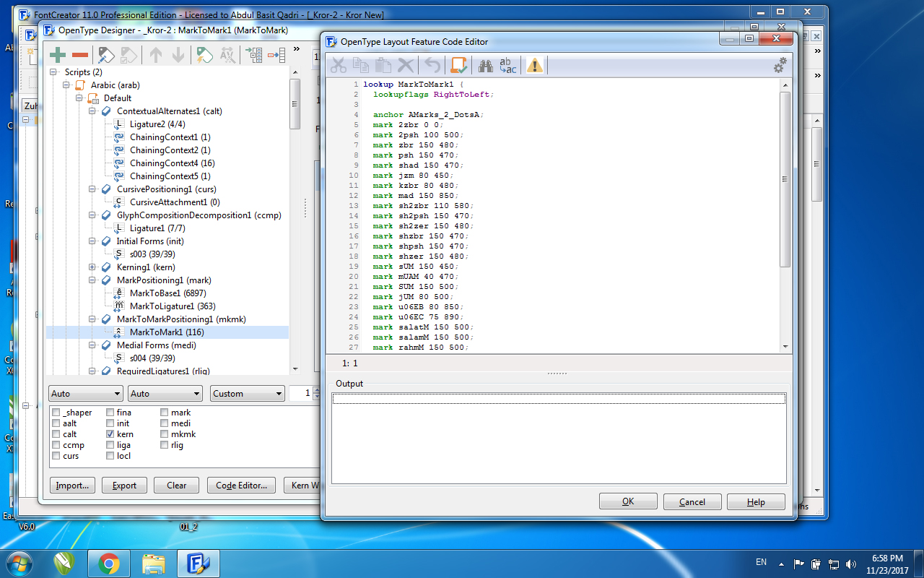
Task: Enable the calt feature checkbox
Action: (56, 434)
